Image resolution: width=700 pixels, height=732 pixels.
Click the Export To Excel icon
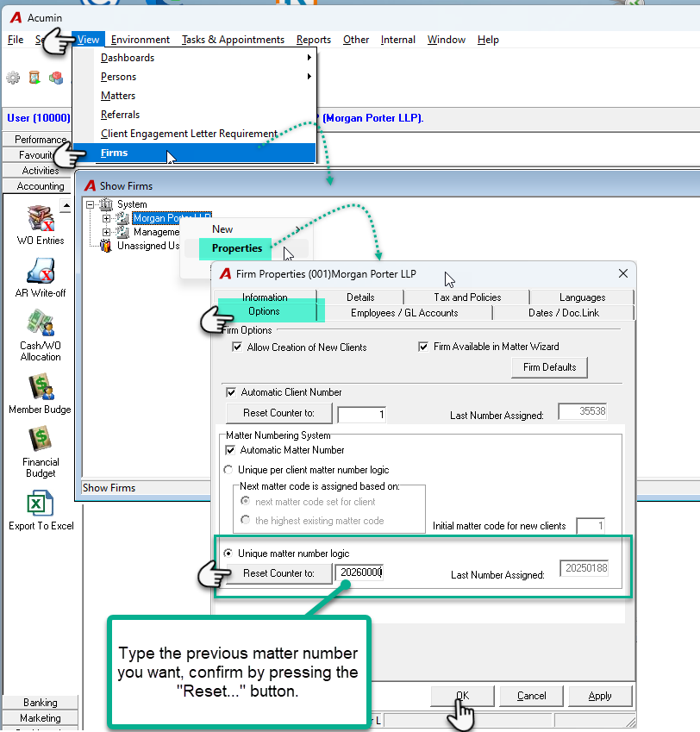point(41,504)
